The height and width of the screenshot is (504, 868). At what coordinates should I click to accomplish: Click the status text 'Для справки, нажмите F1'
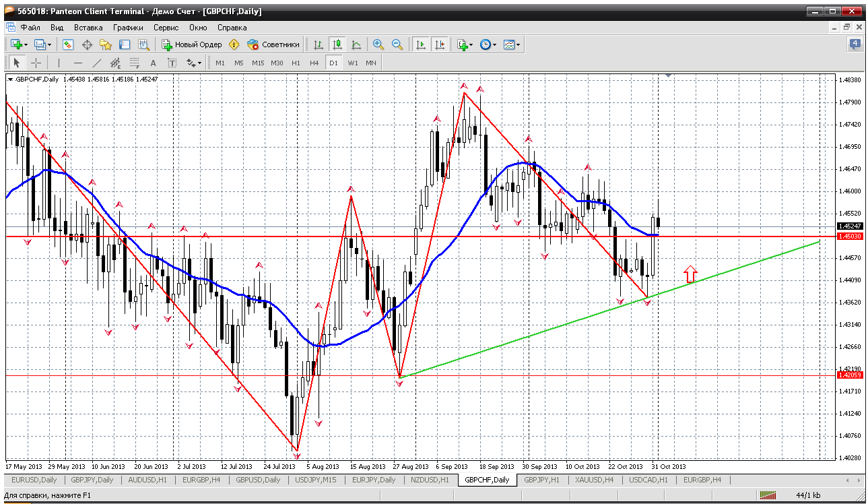click(46, 496)
